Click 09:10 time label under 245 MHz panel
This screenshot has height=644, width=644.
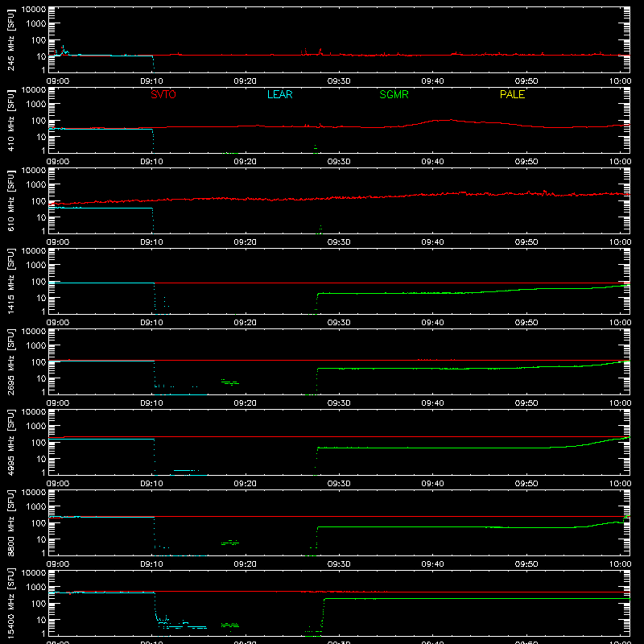151,81
